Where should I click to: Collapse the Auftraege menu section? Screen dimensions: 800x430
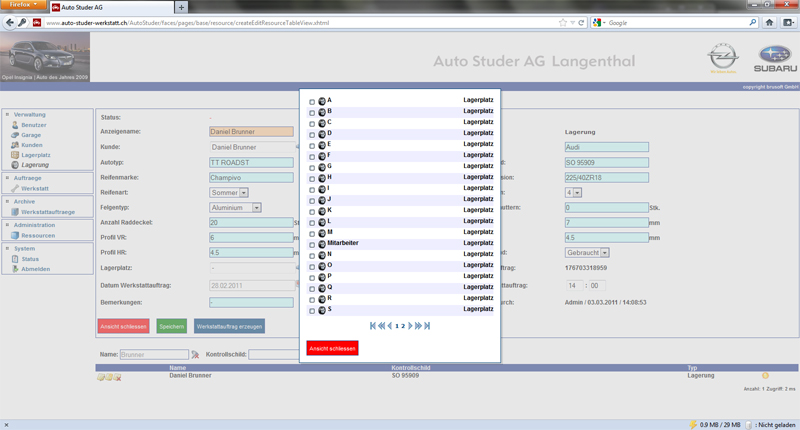coord(7,178)
